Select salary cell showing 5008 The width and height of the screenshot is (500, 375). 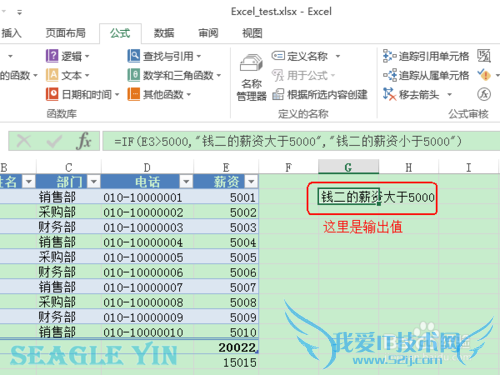tap(226, 302)
